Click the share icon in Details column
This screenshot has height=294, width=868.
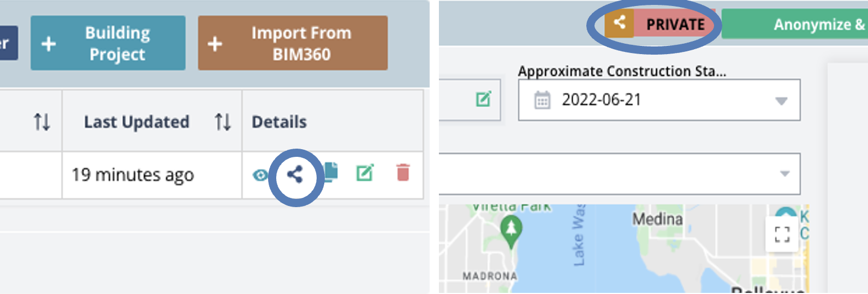(295, 175)
